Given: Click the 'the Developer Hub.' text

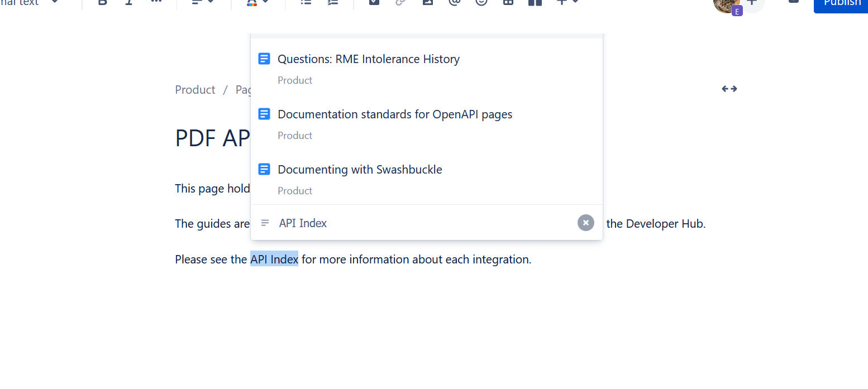Looking at the screenshot, I should click(x=656, y=224).
